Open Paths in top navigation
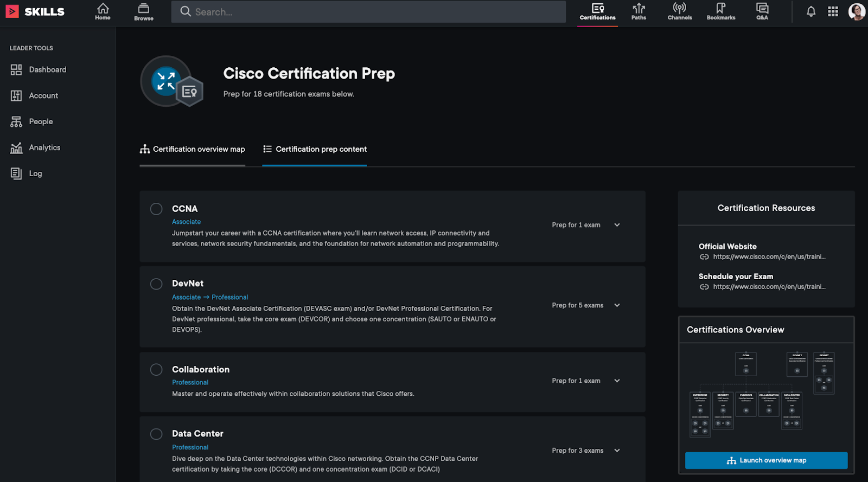 click(x=639, y=11)
